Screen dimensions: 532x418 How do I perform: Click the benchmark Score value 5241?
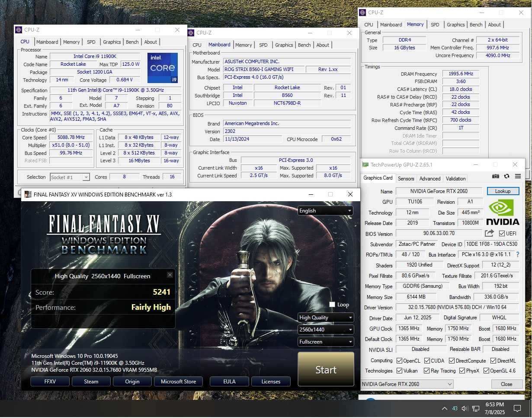coord(162,292)
